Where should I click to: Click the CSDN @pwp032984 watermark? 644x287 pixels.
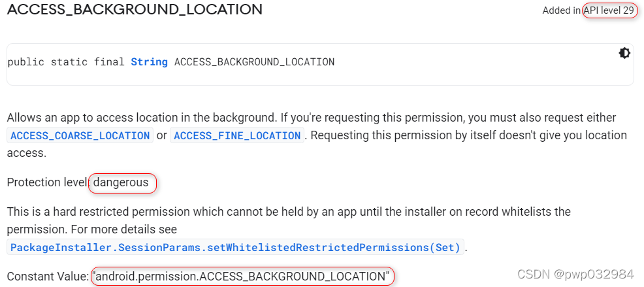click(575, 275)
